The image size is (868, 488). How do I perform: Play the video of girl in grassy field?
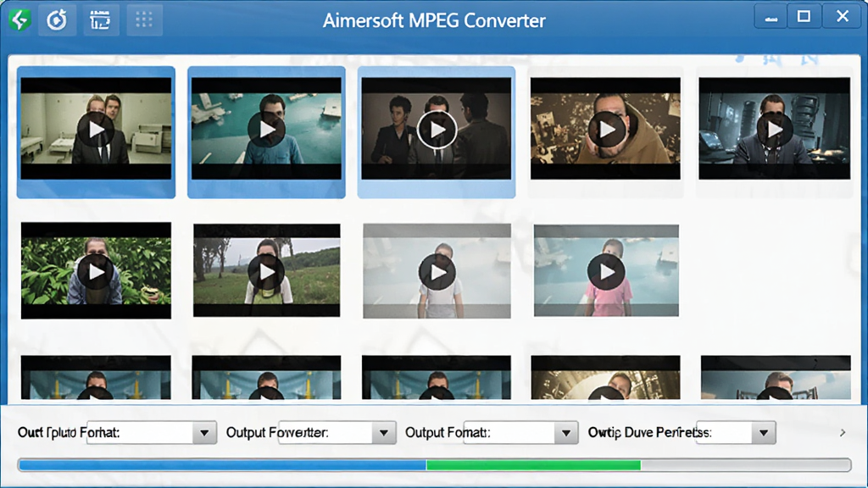pyautogui.click(x=266, y=272)
